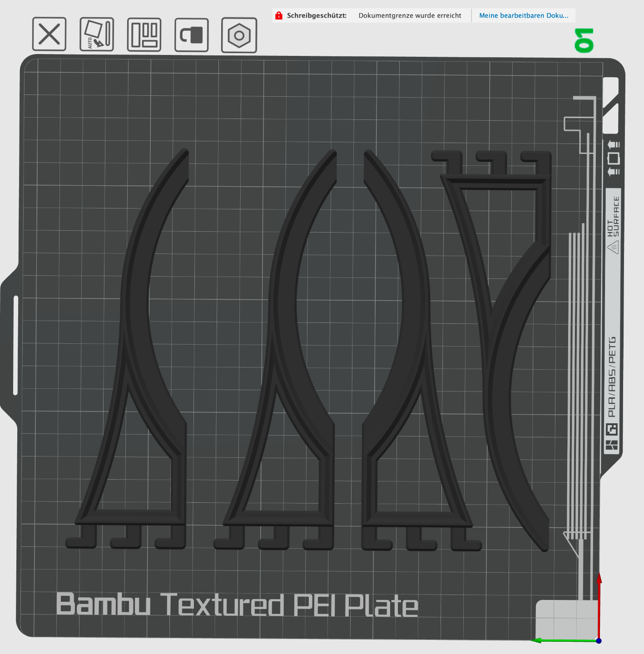Image resolution: width=644 pixels, height=654 pixels.
Task: Click the Schreibgeschützt label
Action: [x=317, y=15]
